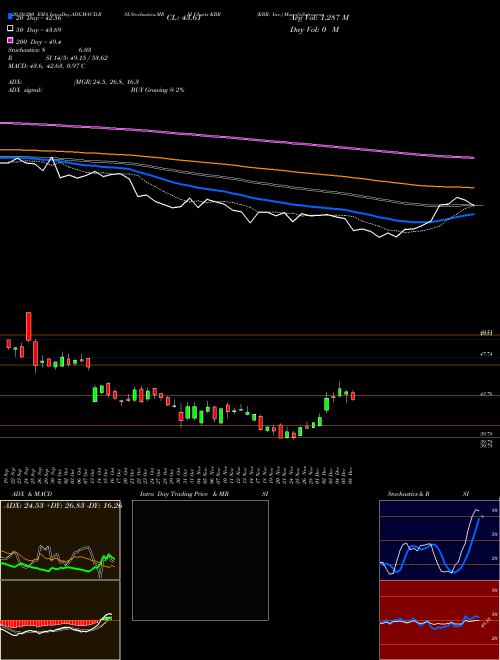Click the ADX: 24.53 +DY: 26.83 readout
500x660 pixels.
click(63, 505)
